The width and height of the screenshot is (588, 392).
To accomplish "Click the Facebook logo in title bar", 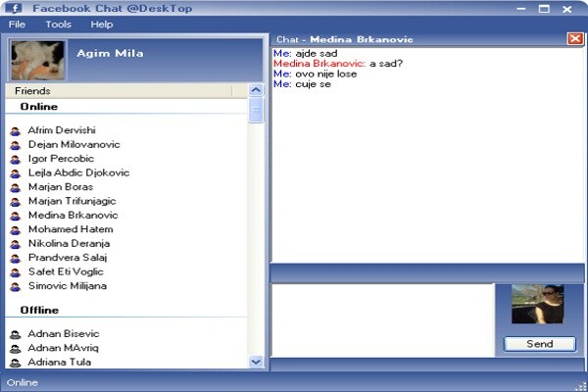I will [x=14, y=8].
